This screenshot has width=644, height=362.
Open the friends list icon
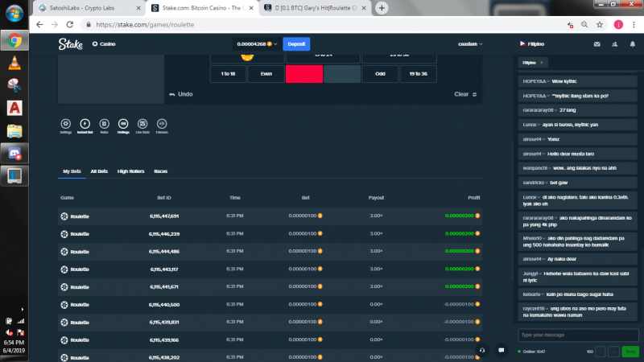[x=615, y=44]
